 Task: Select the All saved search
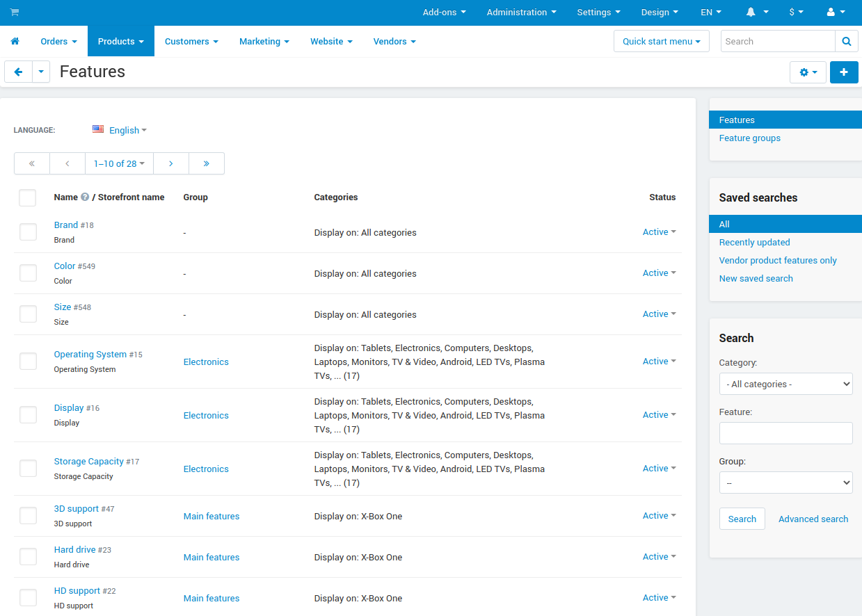point(785,225)
